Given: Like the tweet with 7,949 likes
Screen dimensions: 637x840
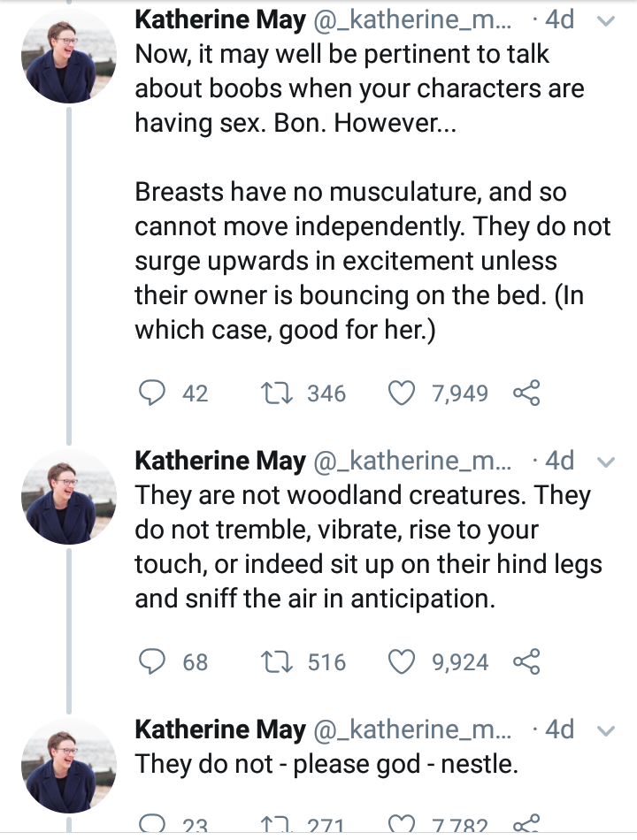Looking at the screenshot, I should click(403, 393).
